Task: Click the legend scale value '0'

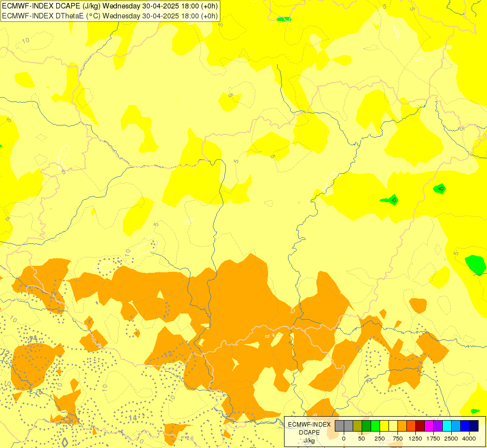Action: [344, 439]
